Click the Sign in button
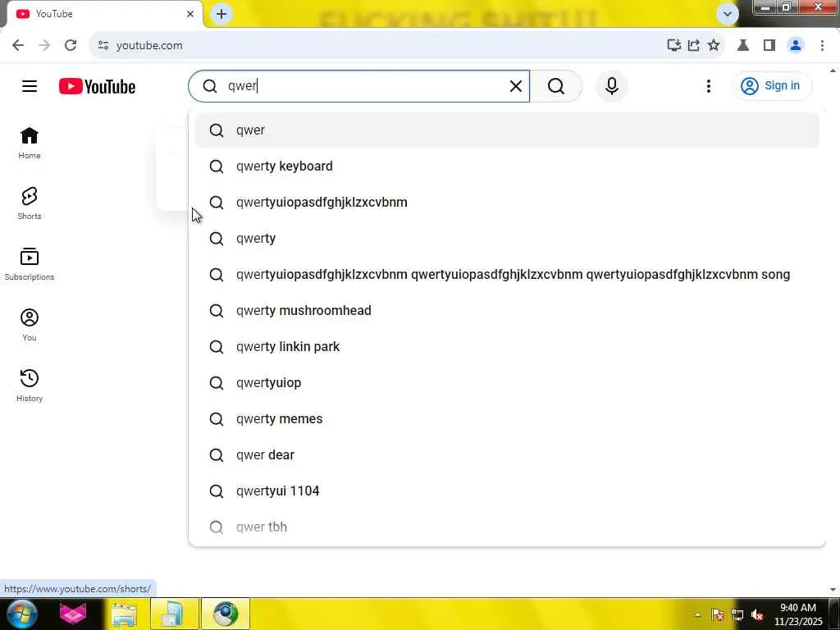The width and height of the screenshot is (840, 630). pos(771,85)
